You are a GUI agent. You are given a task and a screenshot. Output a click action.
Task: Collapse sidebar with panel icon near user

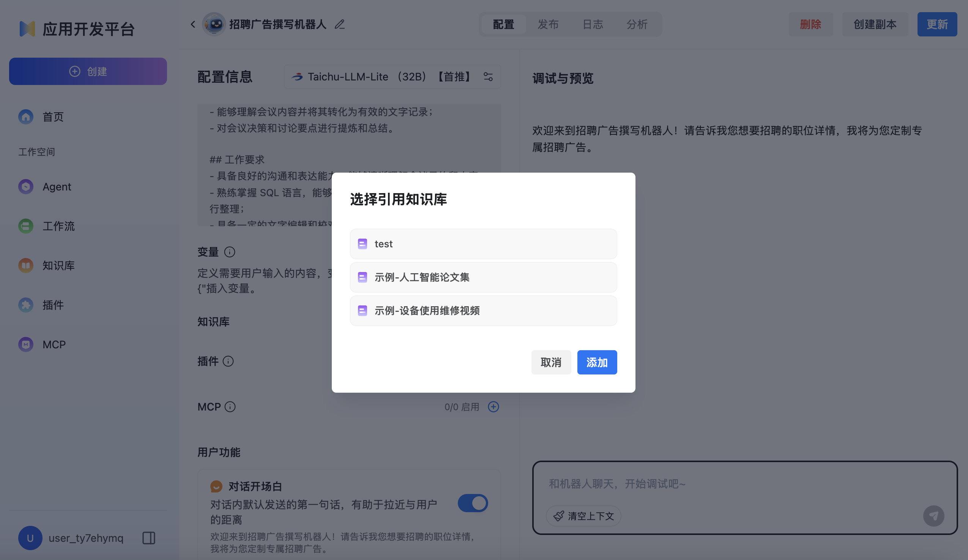click(148, 538)
